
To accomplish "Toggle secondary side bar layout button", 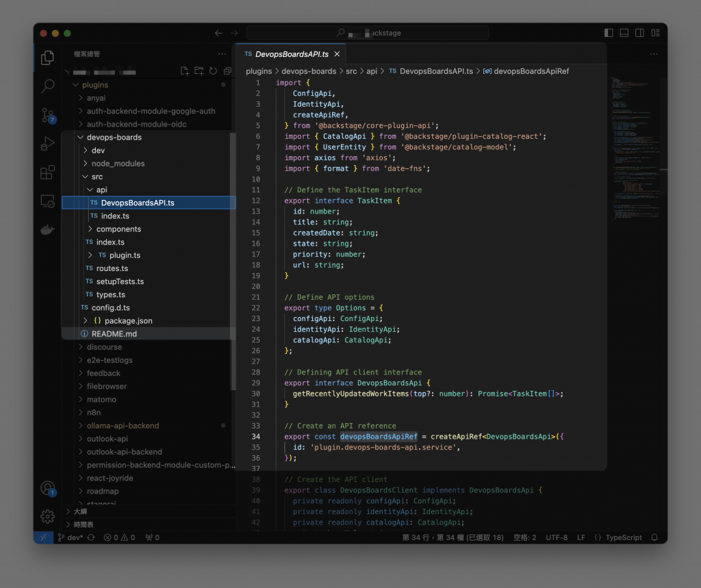I will pyautogui.click(x=640, y=33).
